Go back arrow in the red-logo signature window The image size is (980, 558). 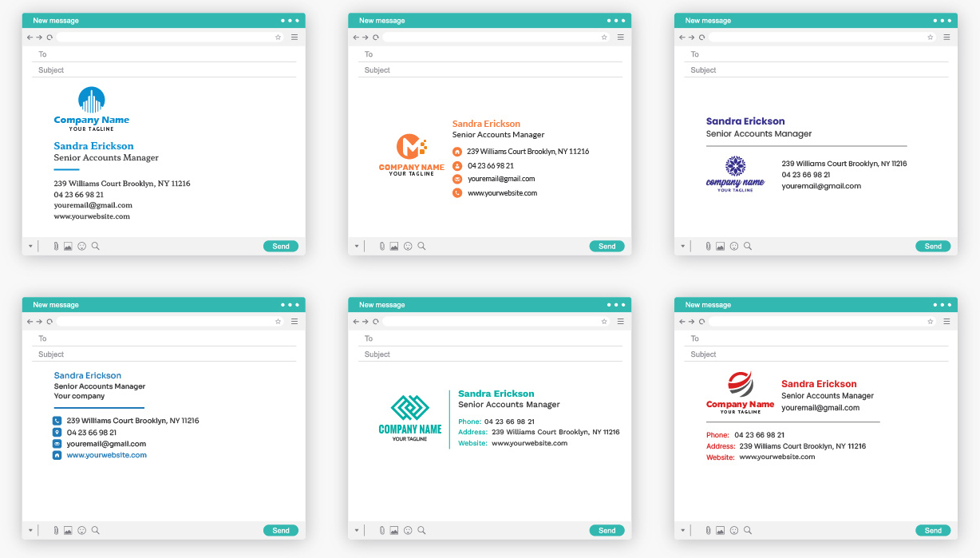tap(682, 322)
